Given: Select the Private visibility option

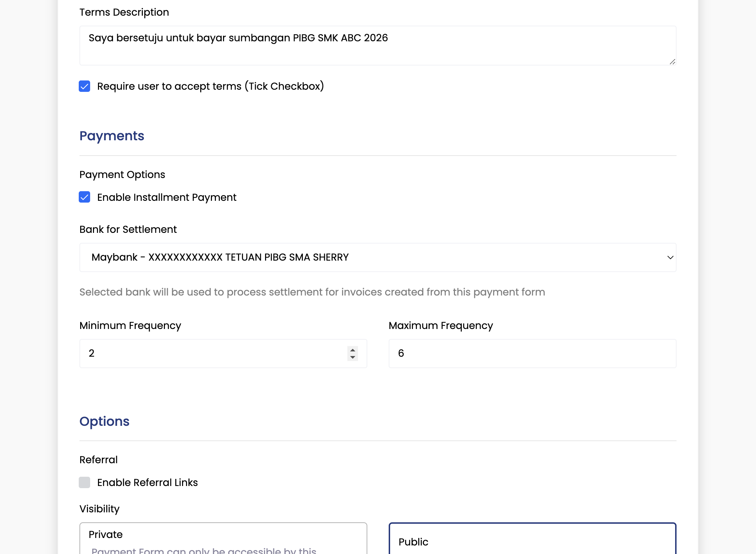Looking at the screenshot, I should click(x=223, y=538).
